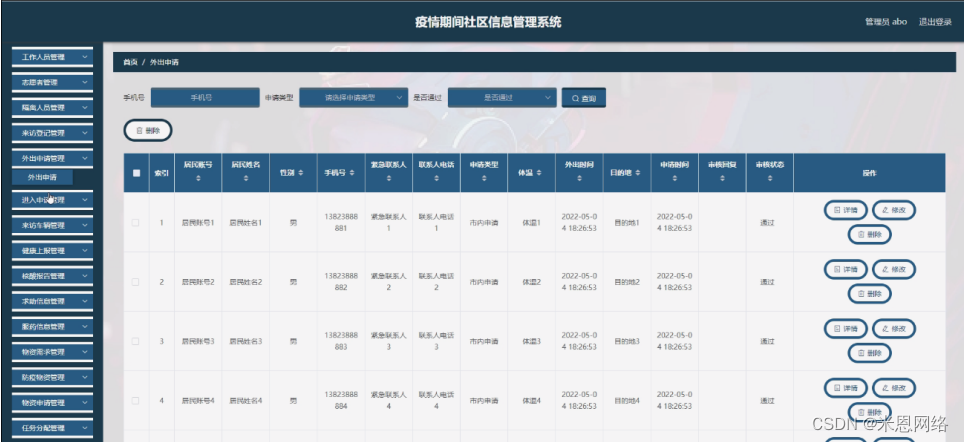Check the box for row 居民账号2

[x=136, y=282]
